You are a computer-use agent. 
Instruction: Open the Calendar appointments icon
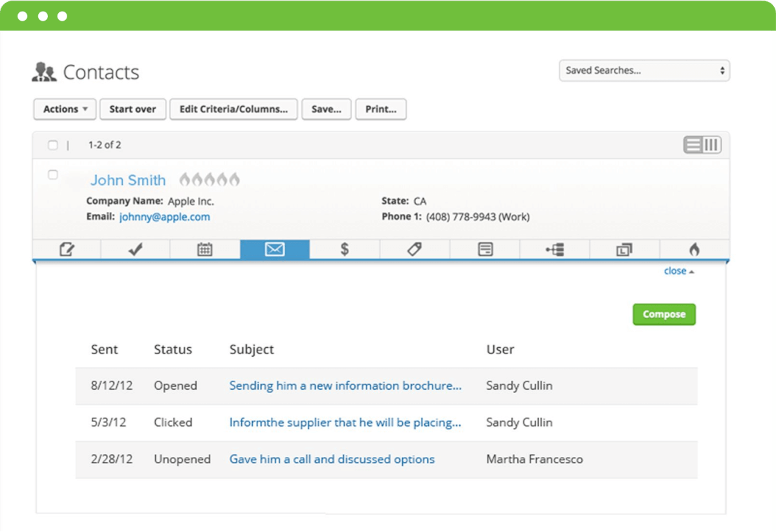(x=205, y=249)
